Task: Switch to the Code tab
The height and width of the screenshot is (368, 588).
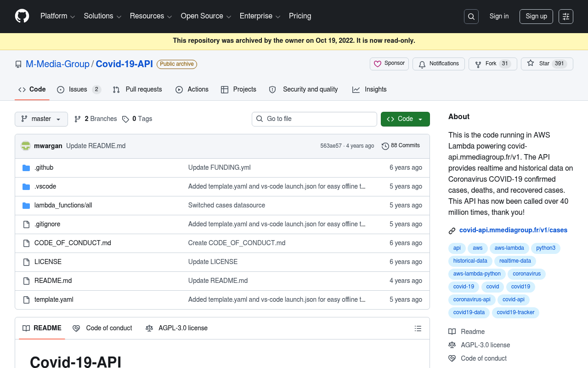Action: click(x=32, y=90)
